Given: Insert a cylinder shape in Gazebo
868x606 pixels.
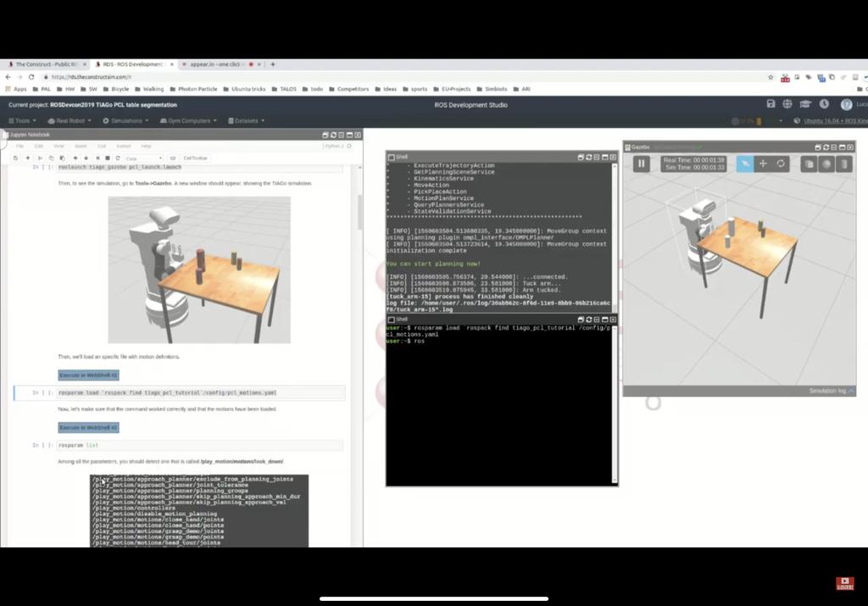Looking at the screenshot, I should 844,164.
